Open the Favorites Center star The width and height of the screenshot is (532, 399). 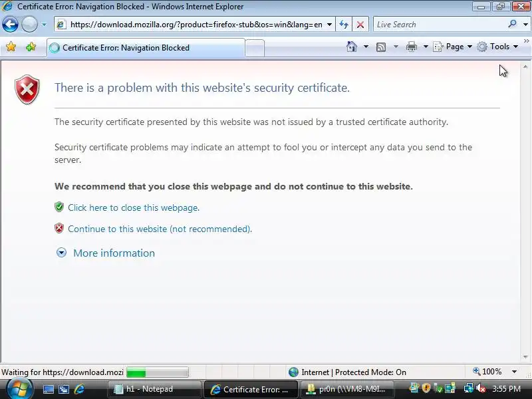(x=11, y=47)
